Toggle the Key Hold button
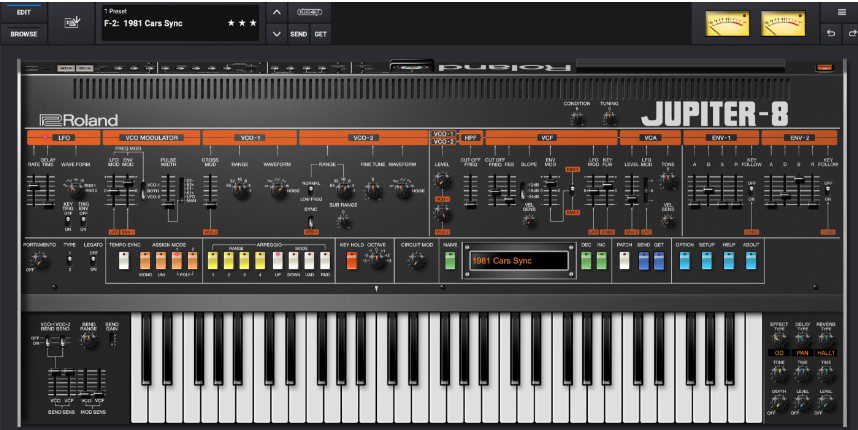The image size is (858, 430). pos(351,260)
